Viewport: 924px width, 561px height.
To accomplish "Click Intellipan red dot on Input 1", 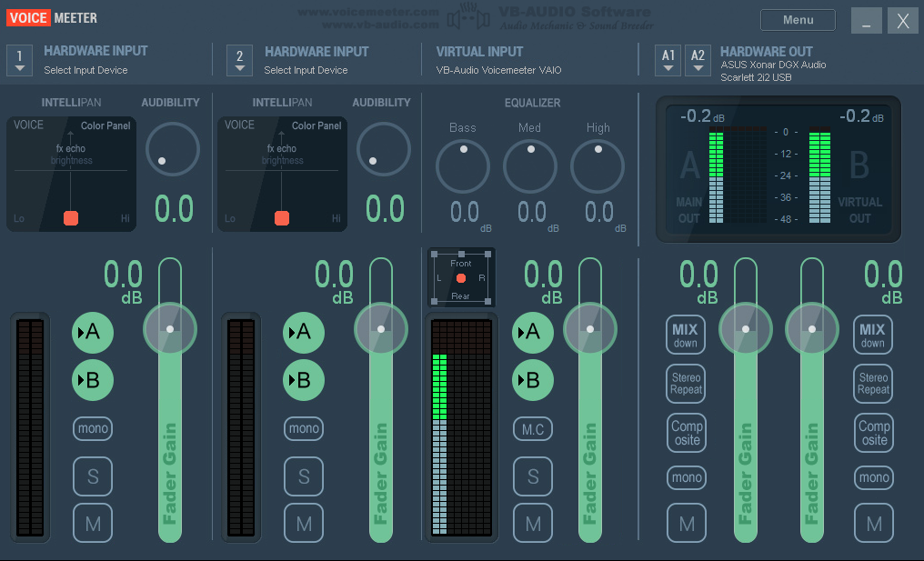I will pyautogui.click(x=71, y=218).
